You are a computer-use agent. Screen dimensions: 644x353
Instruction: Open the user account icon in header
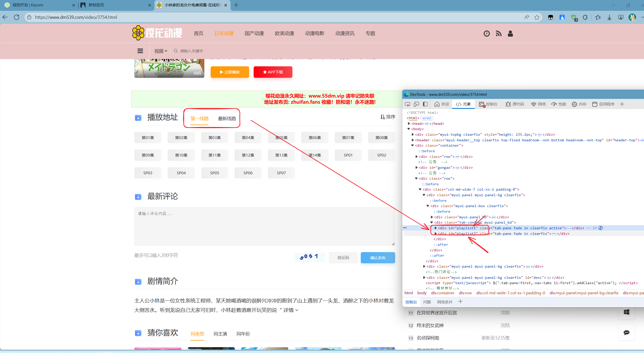tap(510, 34)
